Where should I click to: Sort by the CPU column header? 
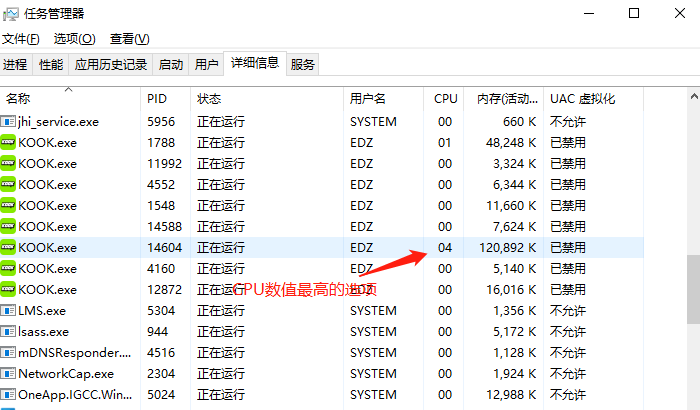pos(444,99)
